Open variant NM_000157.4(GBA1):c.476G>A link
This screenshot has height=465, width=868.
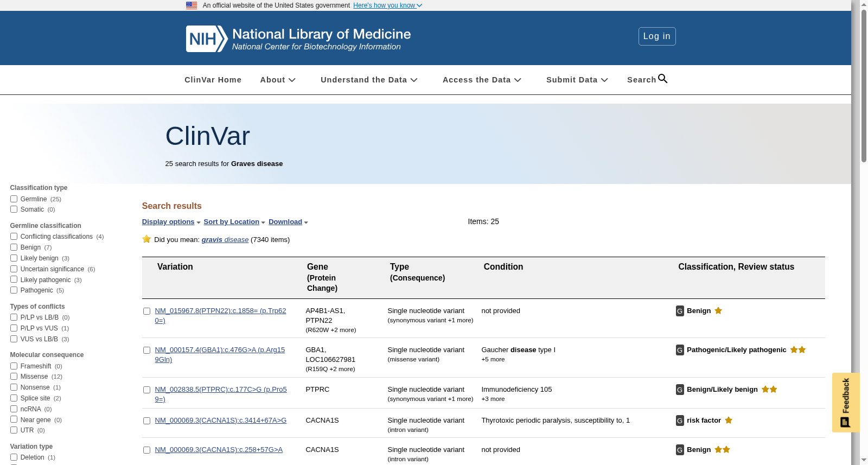(220, 355)
